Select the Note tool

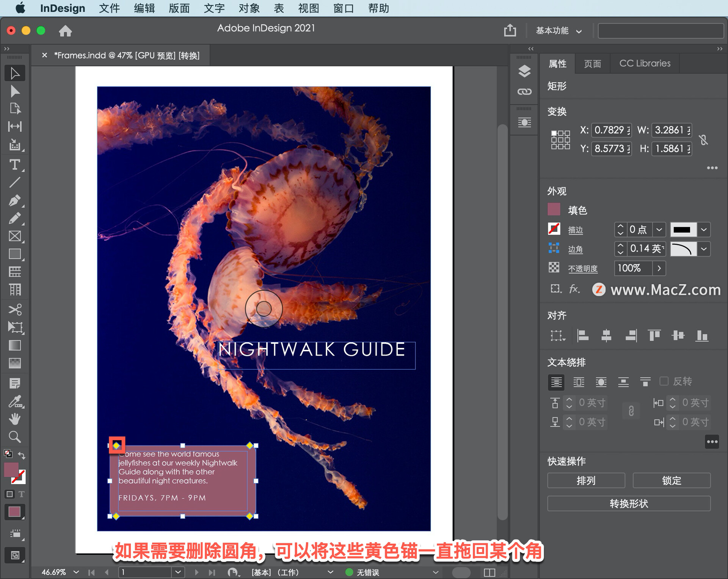(x=15, y=383)
